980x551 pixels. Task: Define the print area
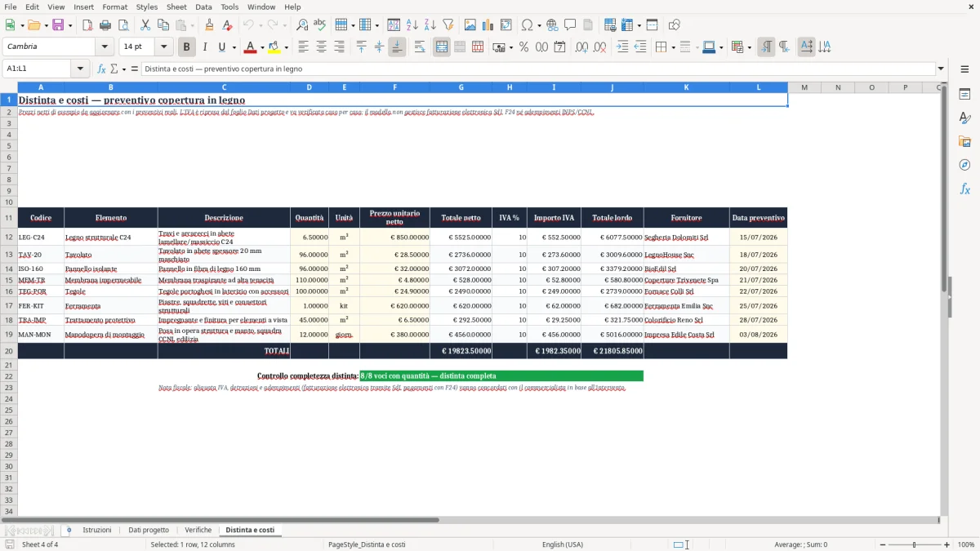click(x=610, y=25)
